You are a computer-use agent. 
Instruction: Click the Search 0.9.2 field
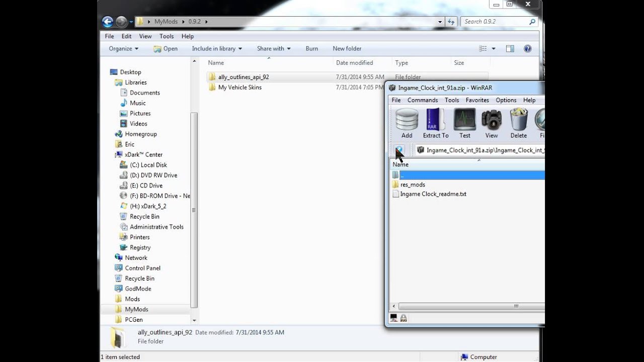tap(498, 22)
